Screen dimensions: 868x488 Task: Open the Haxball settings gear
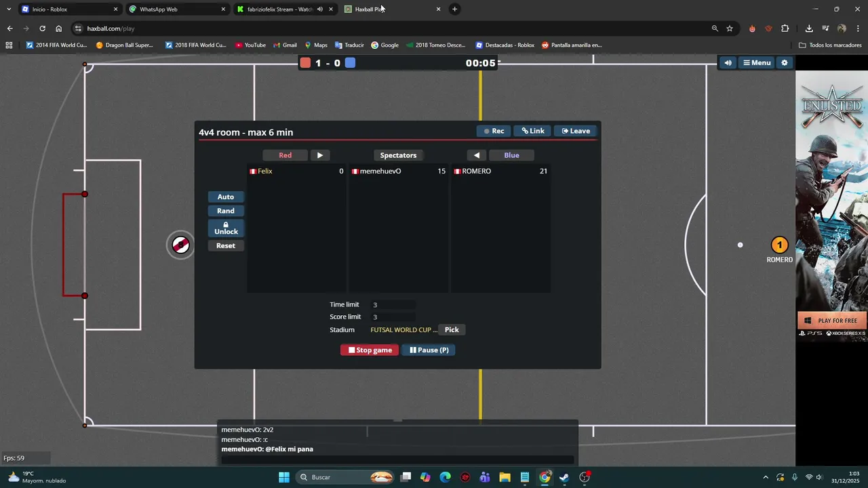click(x=785, y=62)
